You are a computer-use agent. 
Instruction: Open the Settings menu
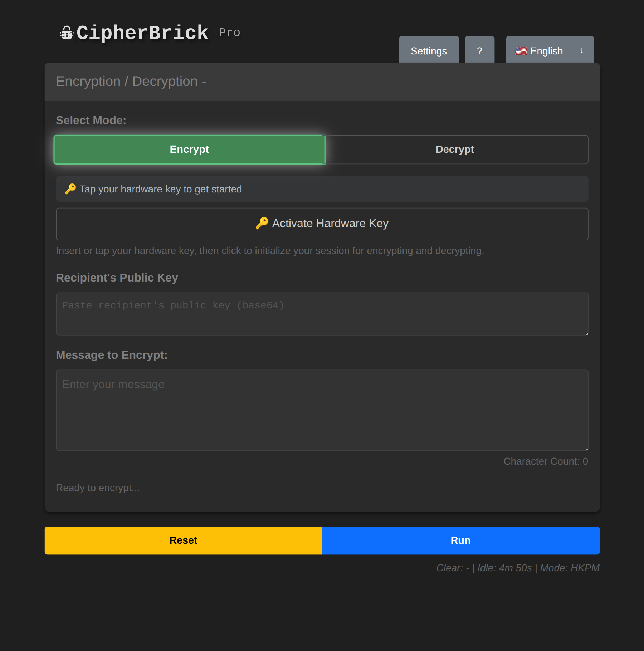click(x=429, y=50)
